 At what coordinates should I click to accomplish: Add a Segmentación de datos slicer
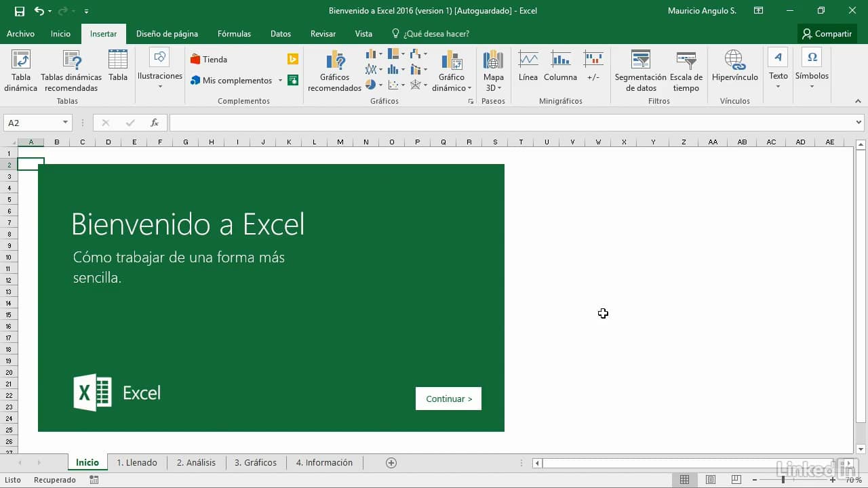(641, 70)
